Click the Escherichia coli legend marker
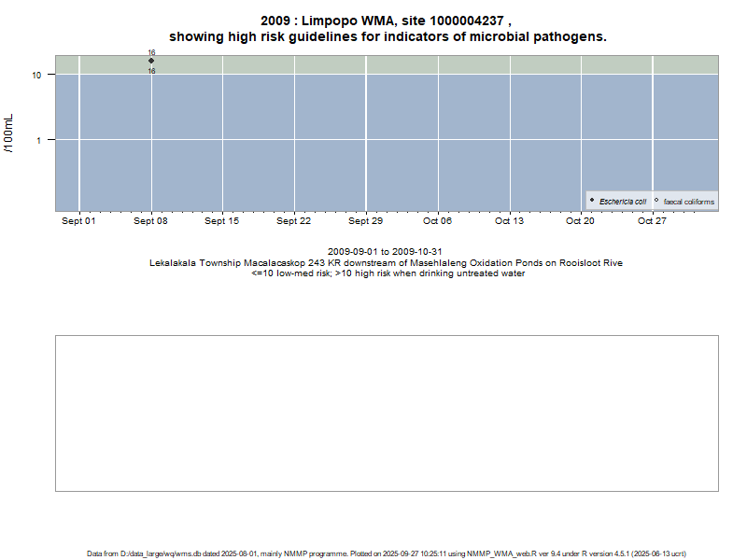Screen dimensions: 747x560 tap(592, 201)
